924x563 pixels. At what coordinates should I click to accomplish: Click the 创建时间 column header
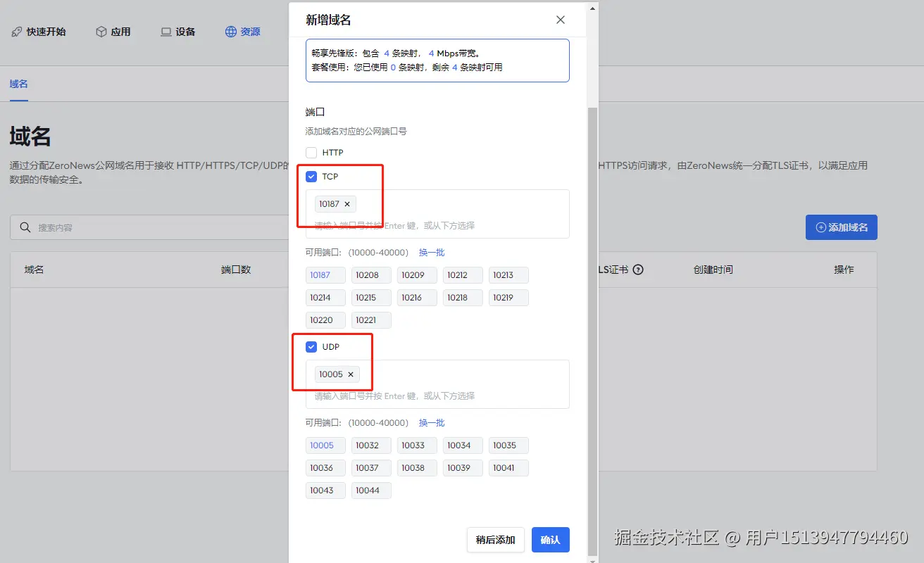pos(713,270)
